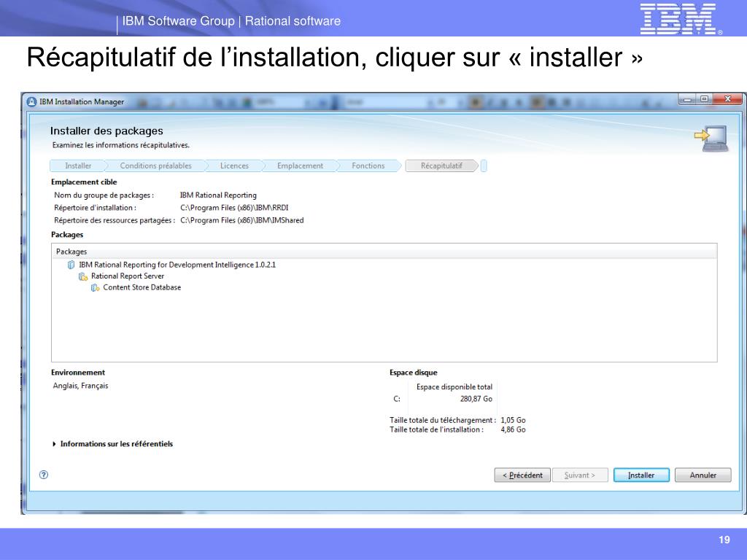Go to the Emplacement step

(300, 166)
